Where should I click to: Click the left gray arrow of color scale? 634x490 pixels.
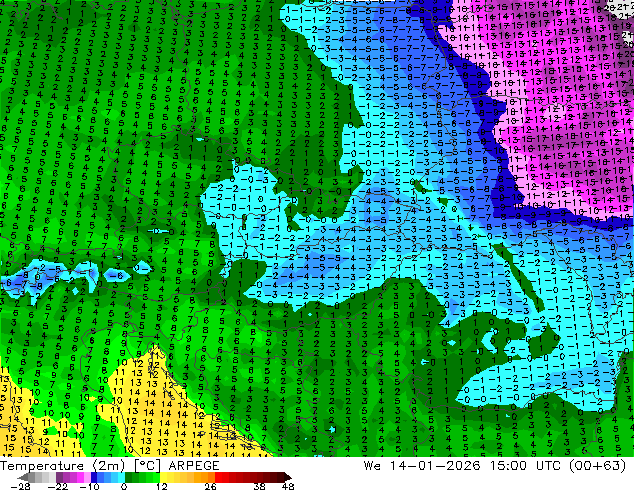pos(23,477)
